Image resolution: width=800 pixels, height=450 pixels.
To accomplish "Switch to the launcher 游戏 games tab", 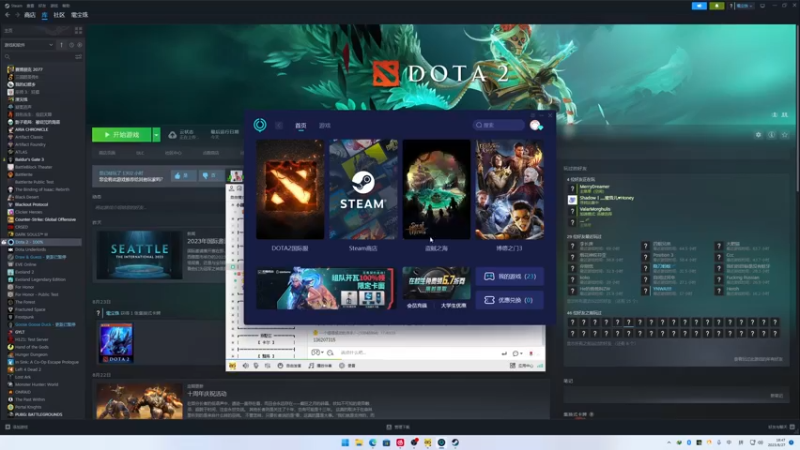I will [x=325, y=126].
